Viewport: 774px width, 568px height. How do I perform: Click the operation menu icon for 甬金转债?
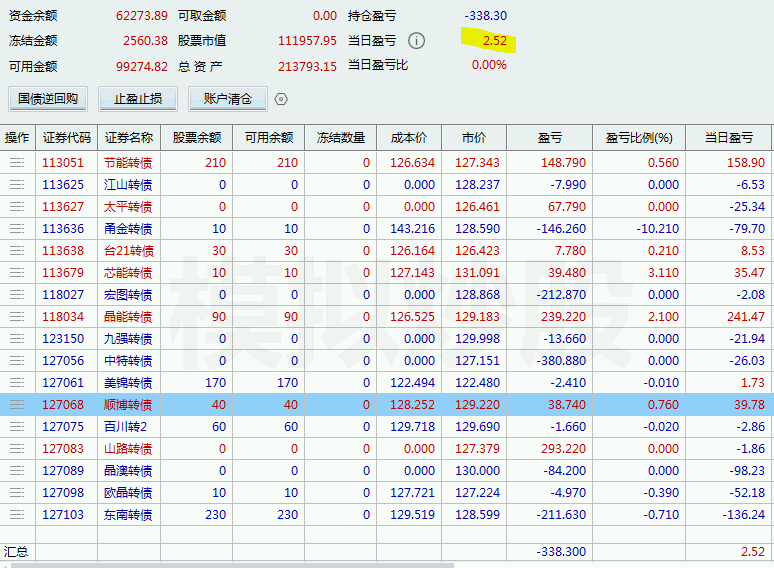click(x=17, y=229)
